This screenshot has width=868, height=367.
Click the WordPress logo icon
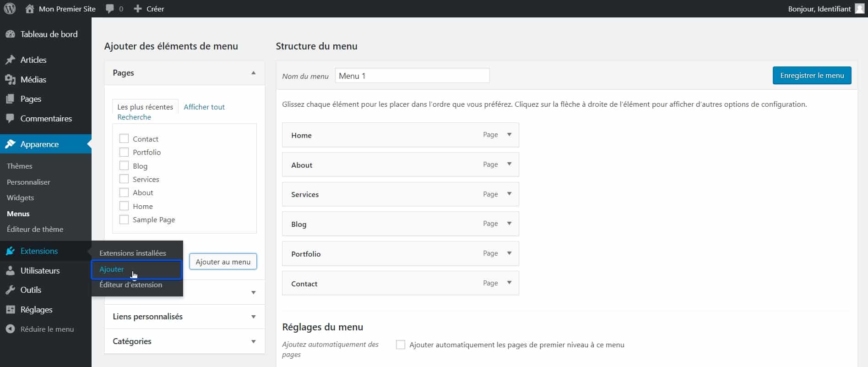point(10,9)
